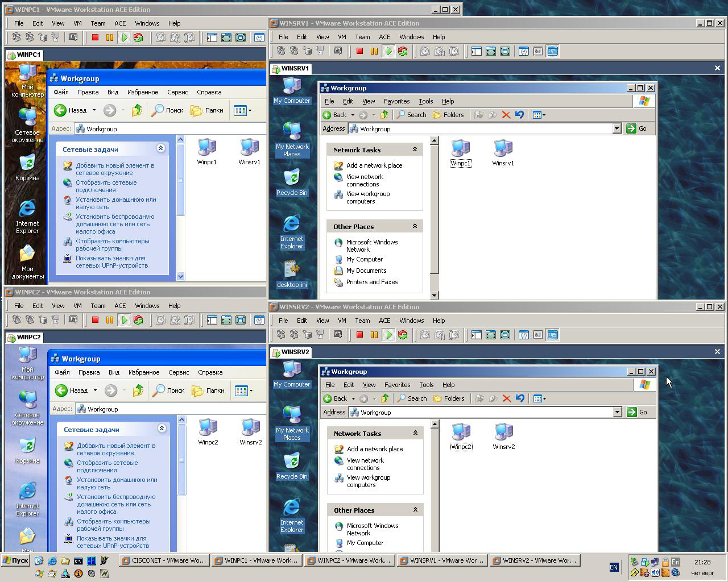This screenshot has width=728, height=582.
Task: Click the Suspend button in WINSRV1 VMware toolbar
Action: [x=374, y=51]
